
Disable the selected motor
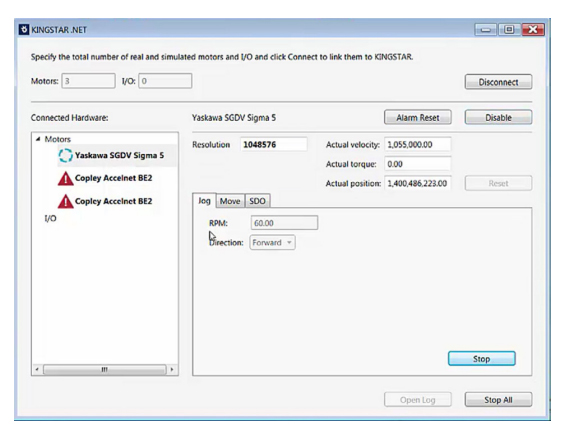pos(498,117)
